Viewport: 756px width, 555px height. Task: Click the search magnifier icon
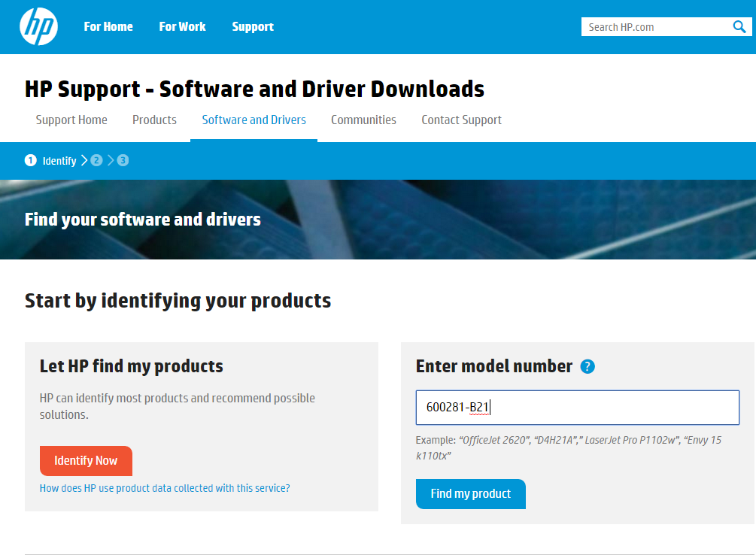[739, 26]
